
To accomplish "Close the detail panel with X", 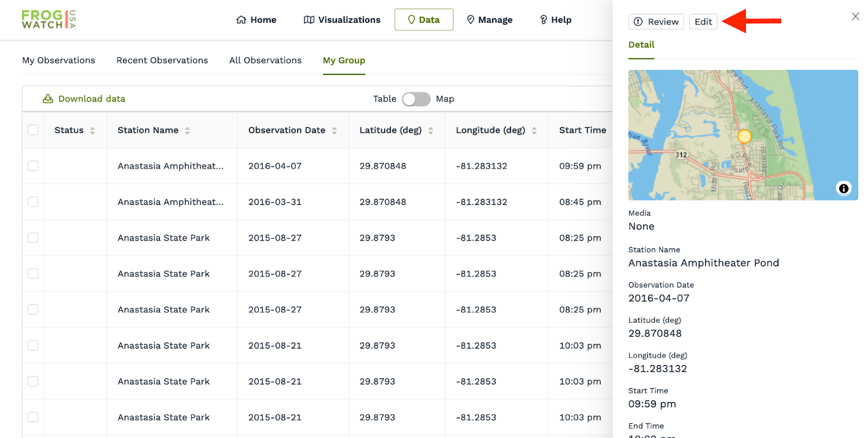I will 855,17.
